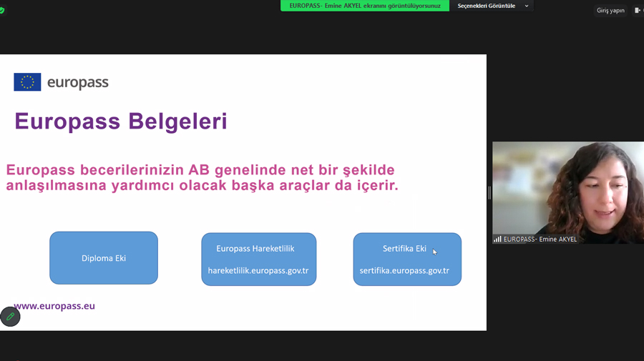Click the EUROPASS- Emine AKYEL name label
644x361 pixels.
(x=540, y=239)
